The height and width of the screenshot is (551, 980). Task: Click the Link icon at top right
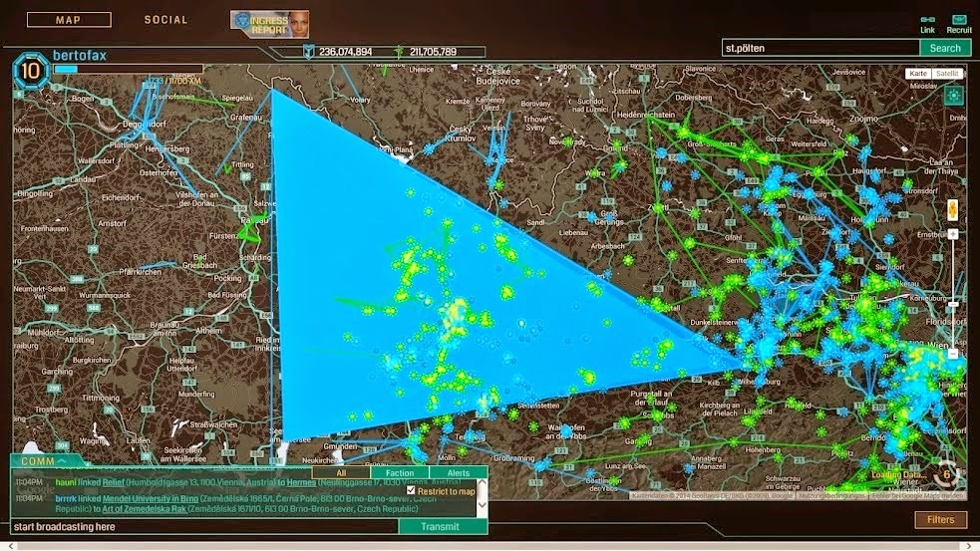[x=927, y=20]
